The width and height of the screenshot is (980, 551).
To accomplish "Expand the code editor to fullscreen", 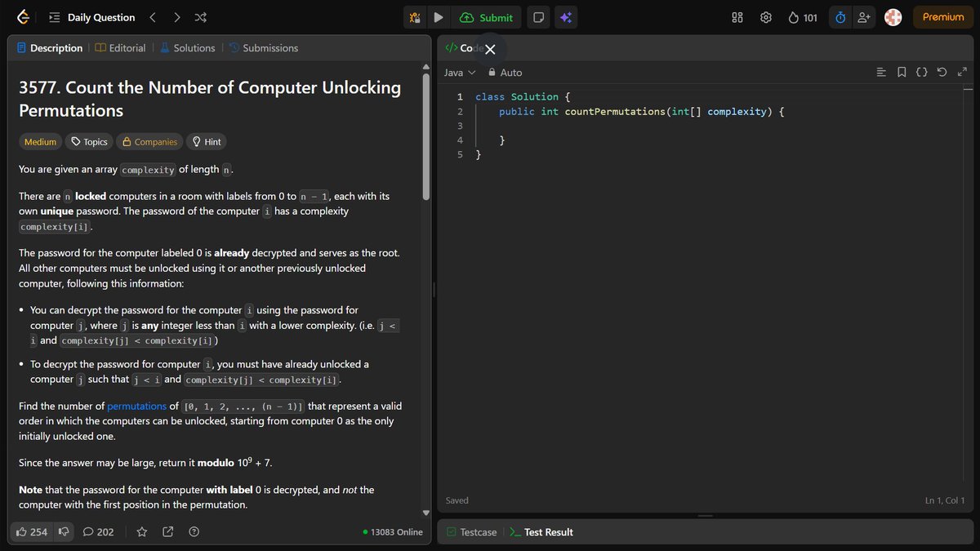I will (x=962, y=72).
